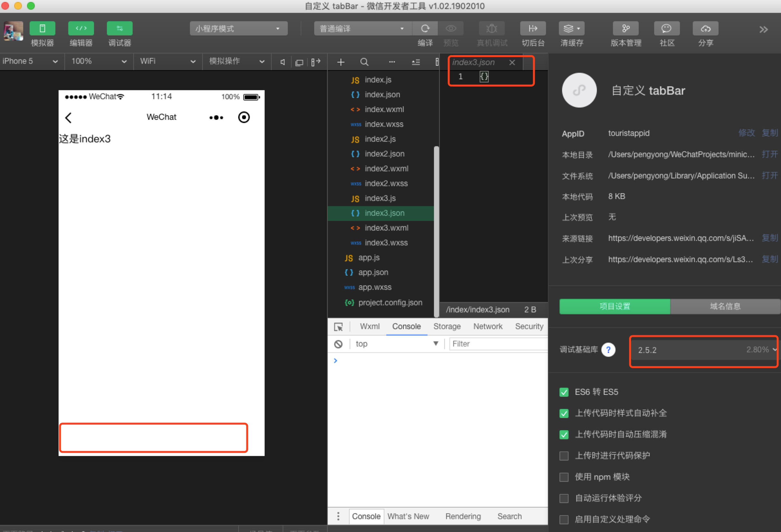Open the Rendering drawer tab

click(463, 516)
